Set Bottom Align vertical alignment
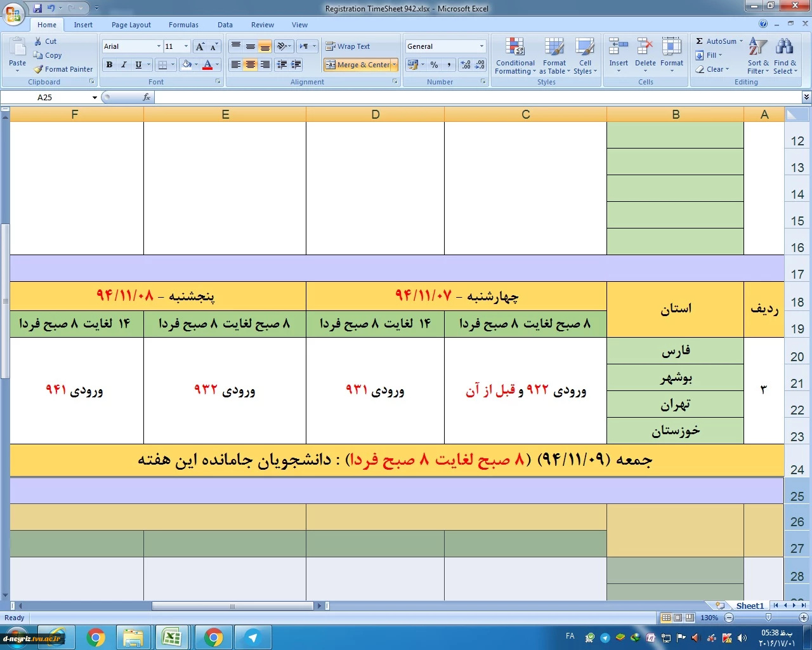 coord(265,46)
